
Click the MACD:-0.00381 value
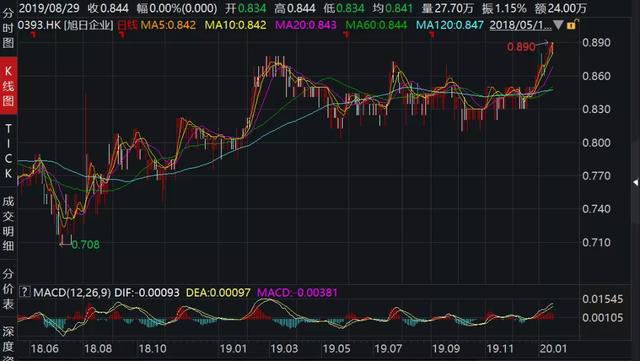pyautogui.click(x=297, y=292)
